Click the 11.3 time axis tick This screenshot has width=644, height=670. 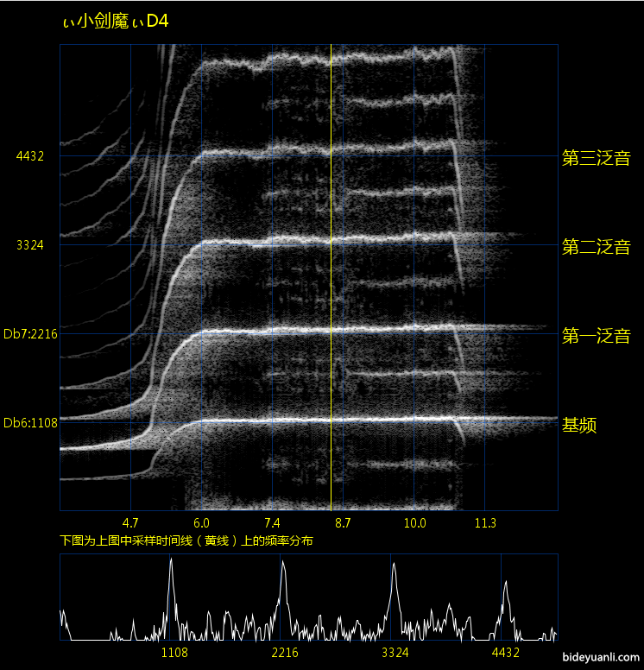click(485, 523)
